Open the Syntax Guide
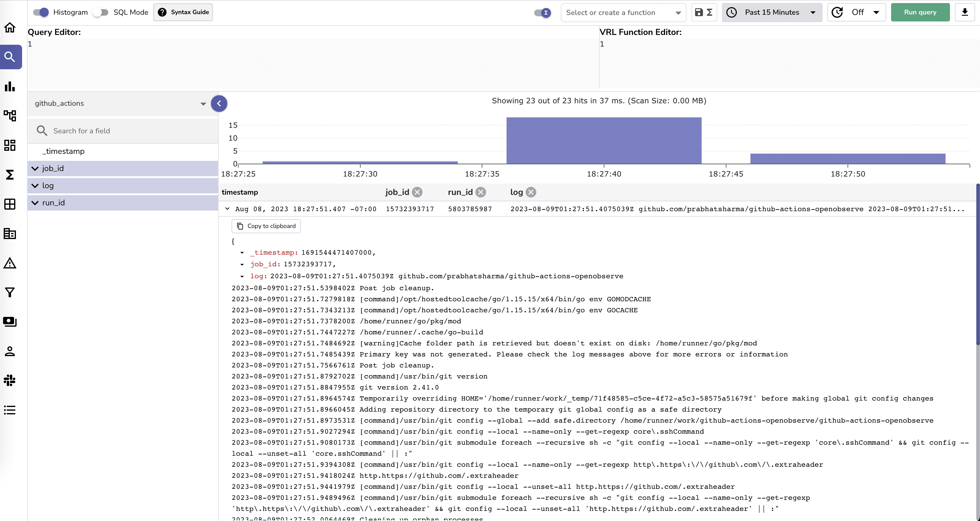The width and height of the screenshot is (980, 521). pyautogui.click(x=183, y=12)
